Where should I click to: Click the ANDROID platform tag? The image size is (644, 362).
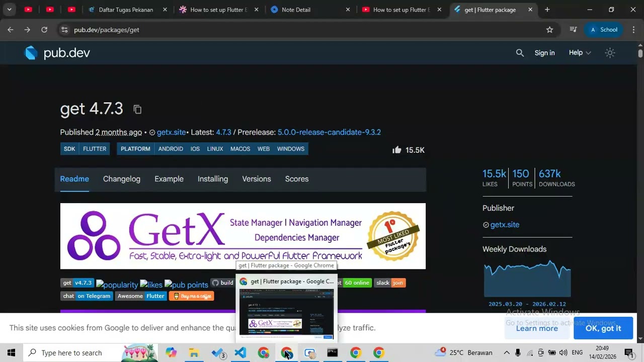click(x=171, y=149)
